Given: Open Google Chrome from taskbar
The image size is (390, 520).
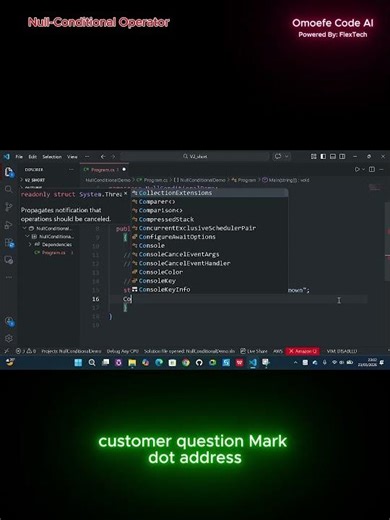Looking at the screenshot, I should tap(186, 362).
